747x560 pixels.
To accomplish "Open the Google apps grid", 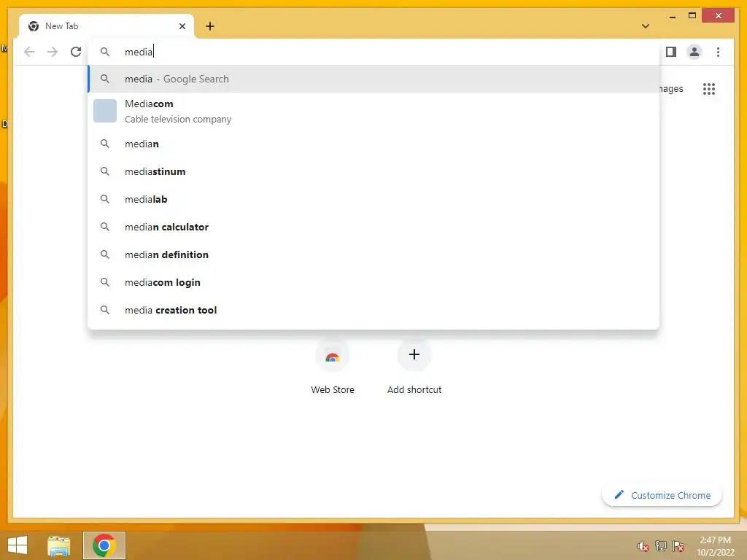I will coord(709,88).
